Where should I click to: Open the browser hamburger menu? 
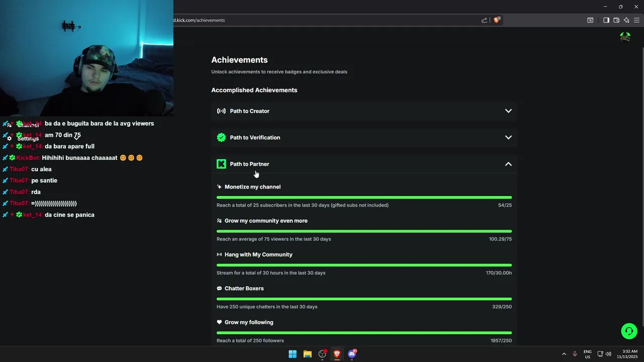click(636, 20)
